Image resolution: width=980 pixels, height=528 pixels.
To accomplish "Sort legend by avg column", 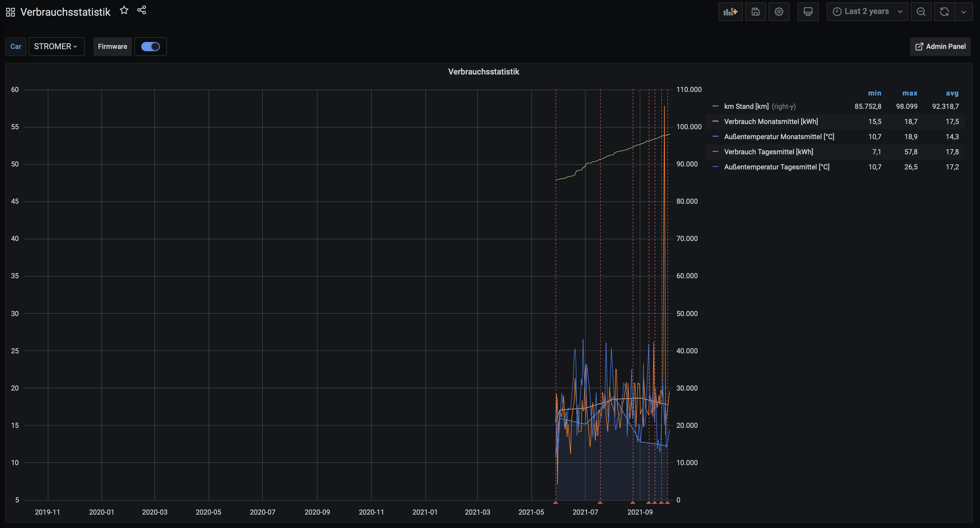I will click(952, 93).
